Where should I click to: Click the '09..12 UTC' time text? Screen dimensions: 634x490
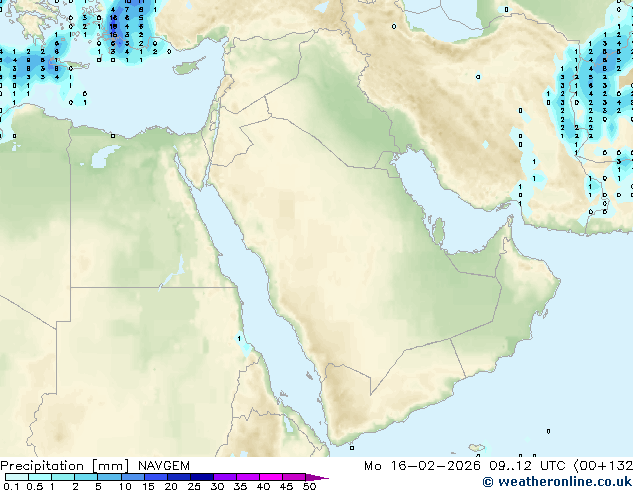[x=527, y=466]
